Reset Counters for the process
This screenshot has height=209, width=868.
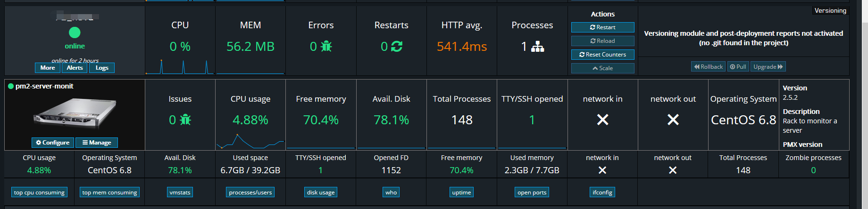[602, 55]
